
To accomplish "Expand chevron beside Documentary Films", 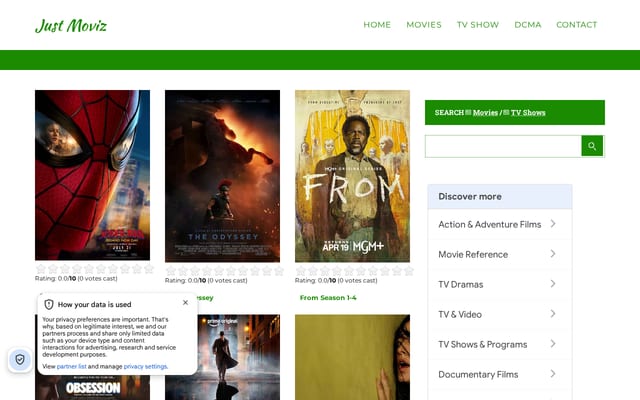I will (x=553, y=374).
